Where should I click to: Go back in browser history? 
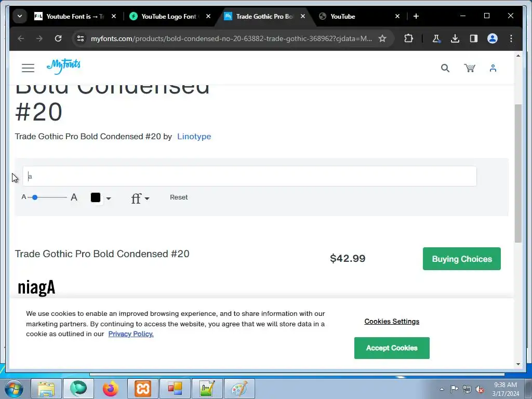pos(21,38)
